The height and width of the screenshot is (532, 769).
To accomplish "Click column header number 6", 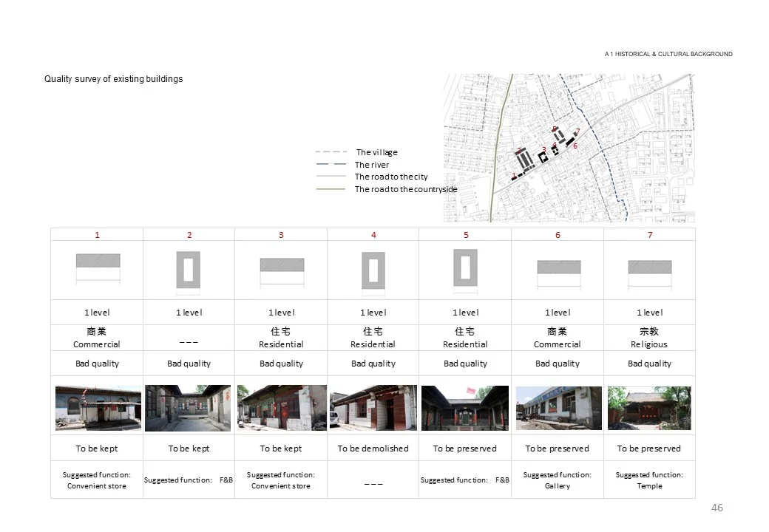I will pyautogui.click(x=558, y=235).
